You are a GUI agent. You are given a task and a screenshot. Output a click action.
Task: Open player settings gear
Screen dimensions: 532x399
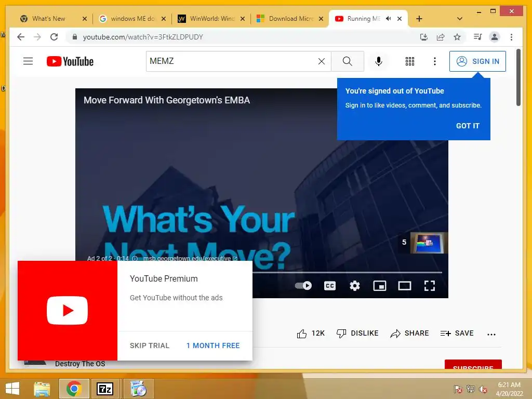354,286
